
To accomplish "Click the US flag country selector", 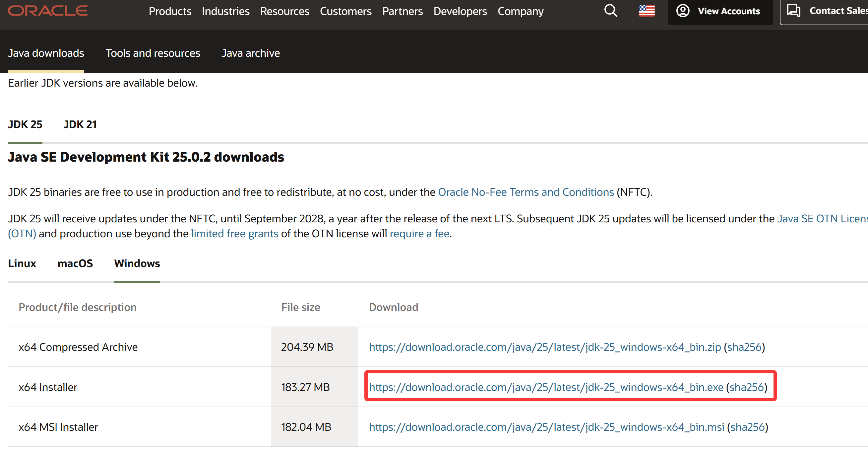I will point(646,11).
